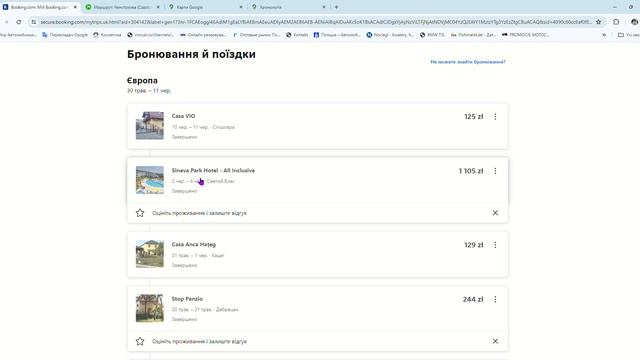Open Noclegi - kwatery bookmark
Image resolution: width=640 pixels, height=360 pixels.
point(390,35)
